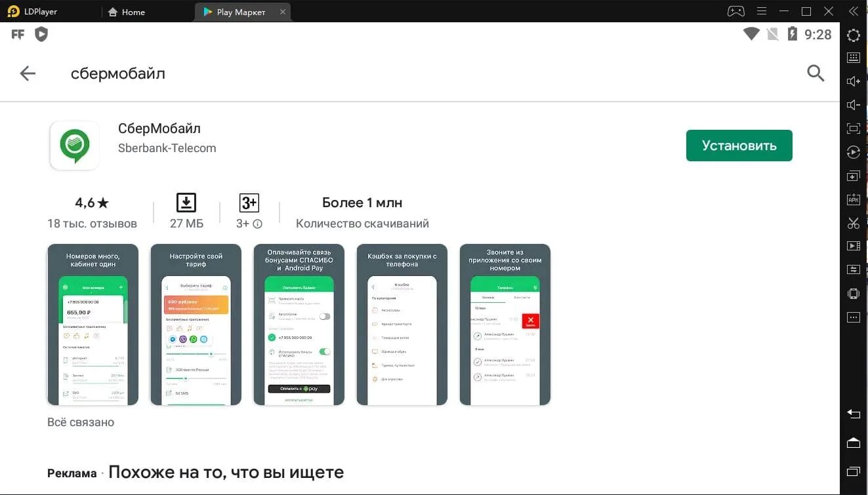Screen dimensions: 868x495
Task: Open the shared folder icon in the sidebar
Action: (x=854, y=269)
